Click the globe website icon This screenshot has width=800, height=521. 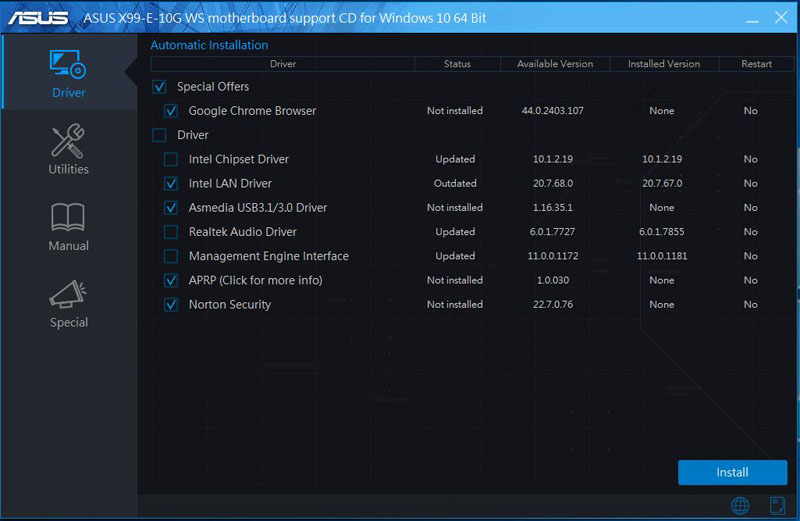point(740,505)
